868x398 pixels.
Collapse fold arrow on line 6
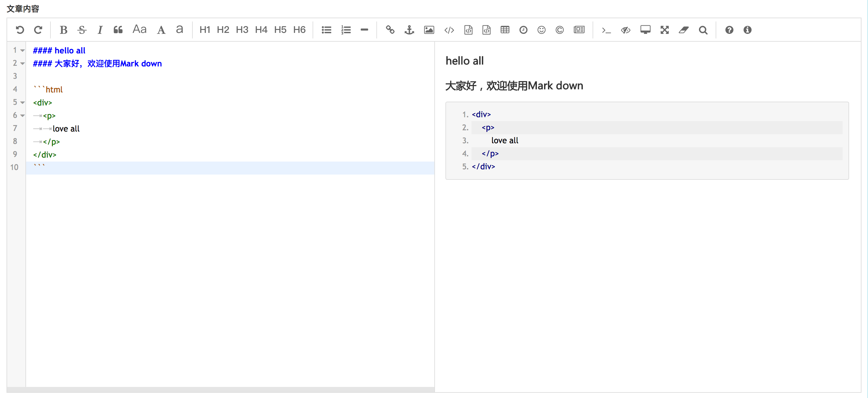(x=22, y=116)
